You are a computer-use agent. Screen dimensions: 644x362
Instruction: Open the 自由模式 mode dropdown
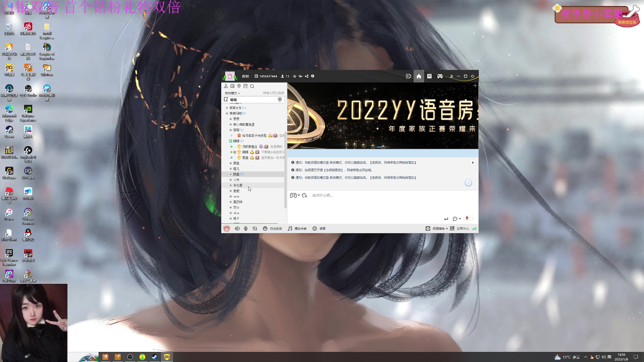[x=232, y=93]
